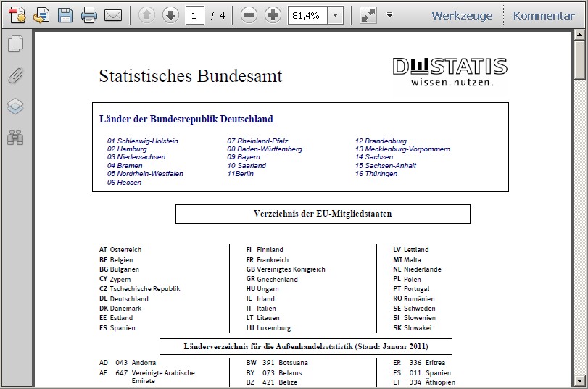Click heading 'Länder der Bundesrepublik Deutschland'

tap(186, 120)
